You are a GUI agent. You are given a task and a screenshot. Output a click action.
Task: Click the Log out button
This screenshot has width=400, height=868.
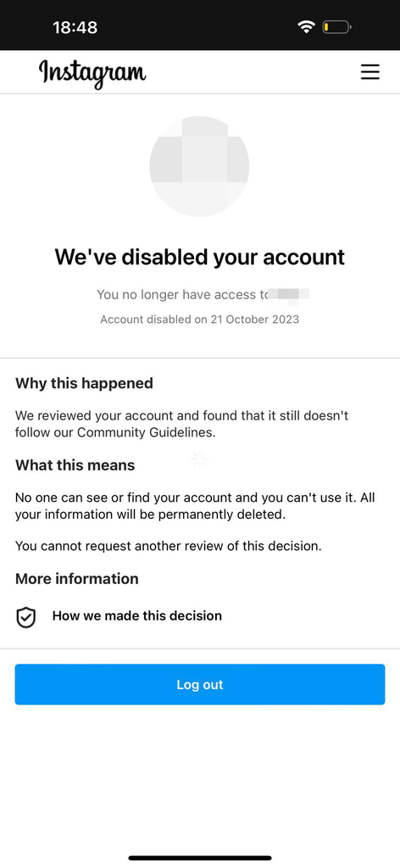click(x=200, y=684)
